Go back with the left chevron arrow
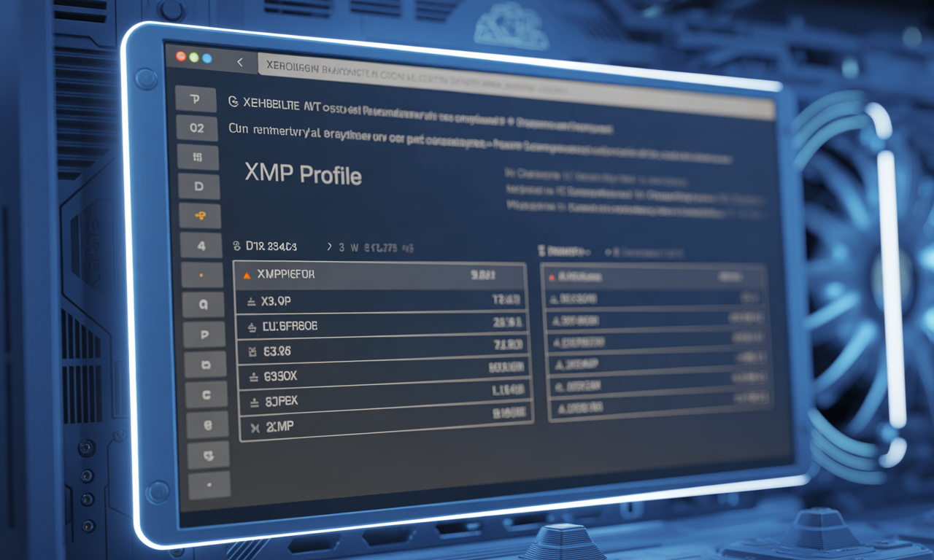The image size is (934, 560). tap(239, 63)
